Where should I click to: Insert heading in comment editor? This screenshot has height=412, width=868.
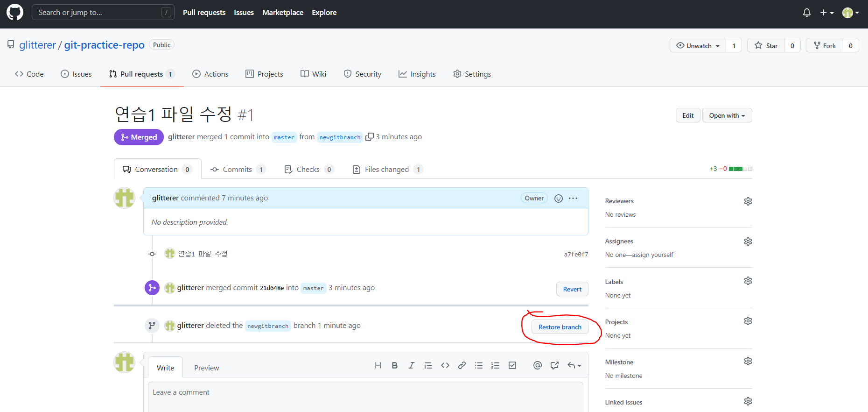tap(378, 365)
